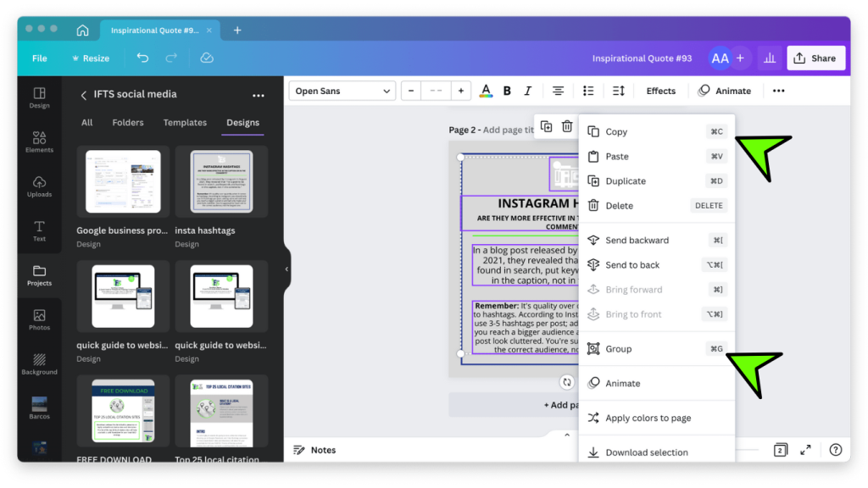Screen dimensions: 868x488
Task: Switch to the Designs tab
Action: [x=242, y=122]
